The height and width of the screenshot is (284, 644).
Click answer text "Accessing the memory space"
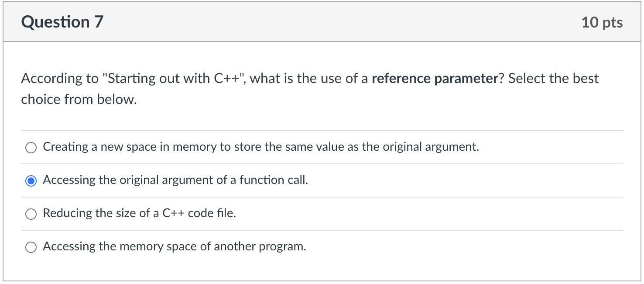click(x=174, y=246)
